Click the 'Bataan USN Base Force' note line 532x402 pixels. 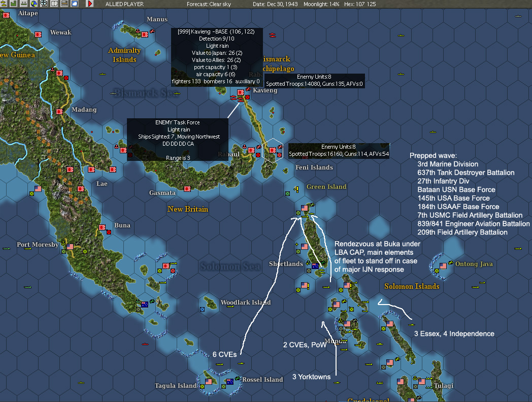point(456,190)
